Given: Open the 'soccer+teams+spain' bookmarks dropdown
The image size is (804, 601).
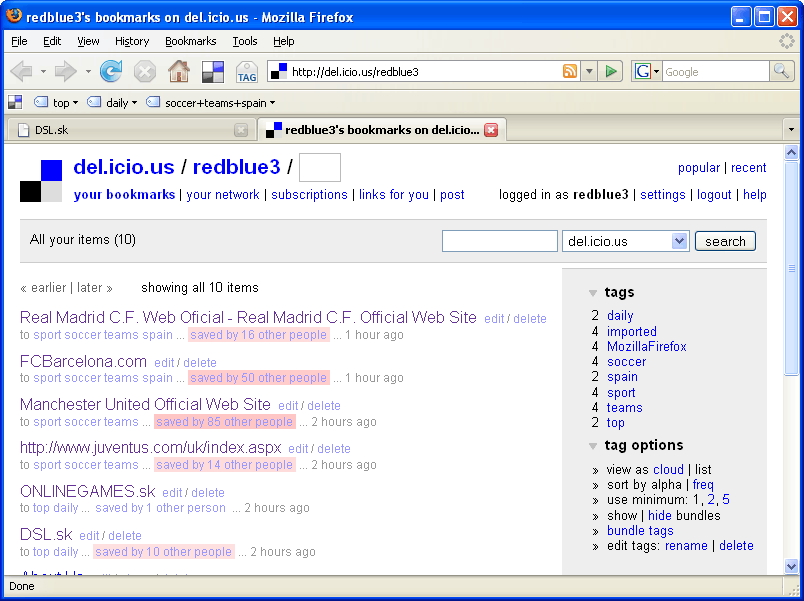Looking at the screenshot, I should [211, 103].
